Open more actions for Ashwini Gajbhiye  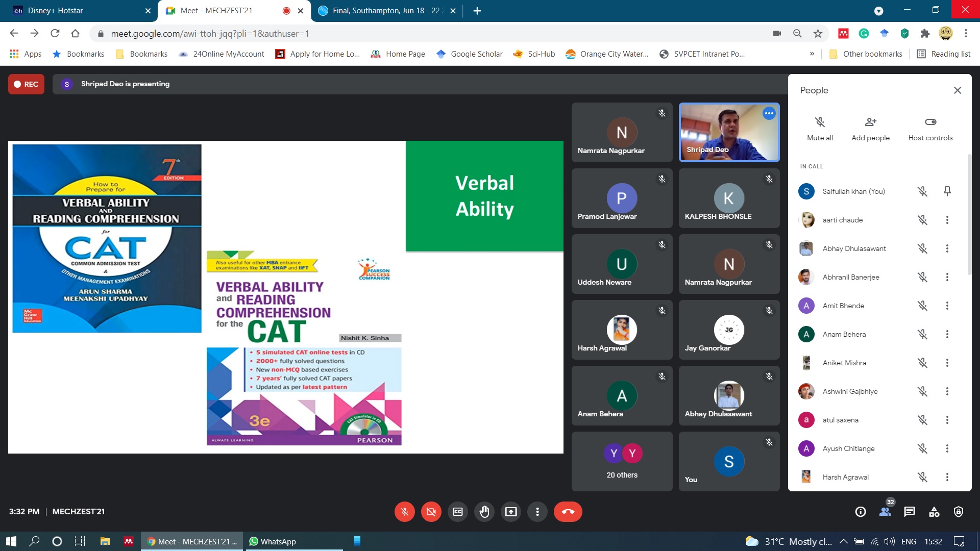pyautogui.click(x=947, y=391)
